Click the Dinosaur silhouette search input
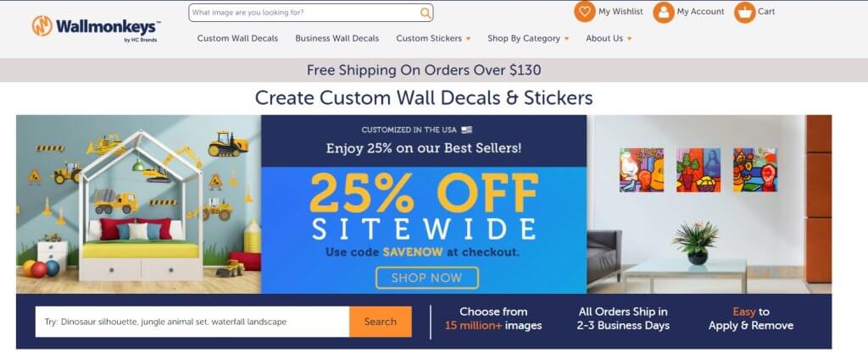868x364 pixels. pos(192,322)
